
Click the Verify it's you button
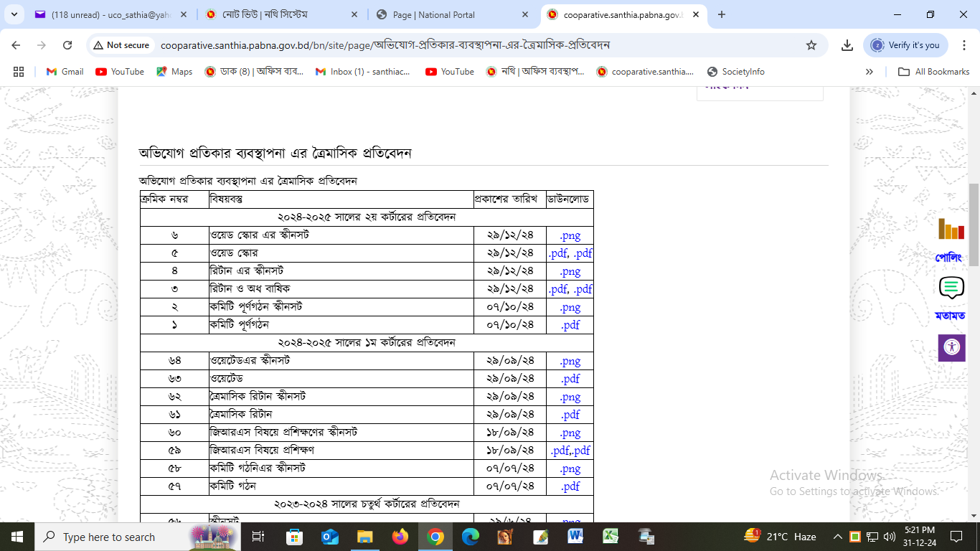click(x=905, y=45)
